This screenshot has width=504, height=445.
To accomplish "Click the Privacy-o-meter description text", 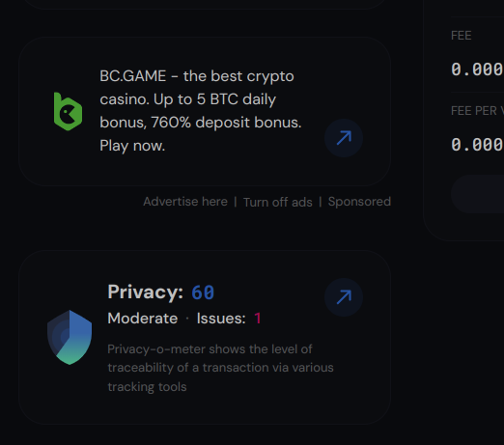I will pos(220,368).
